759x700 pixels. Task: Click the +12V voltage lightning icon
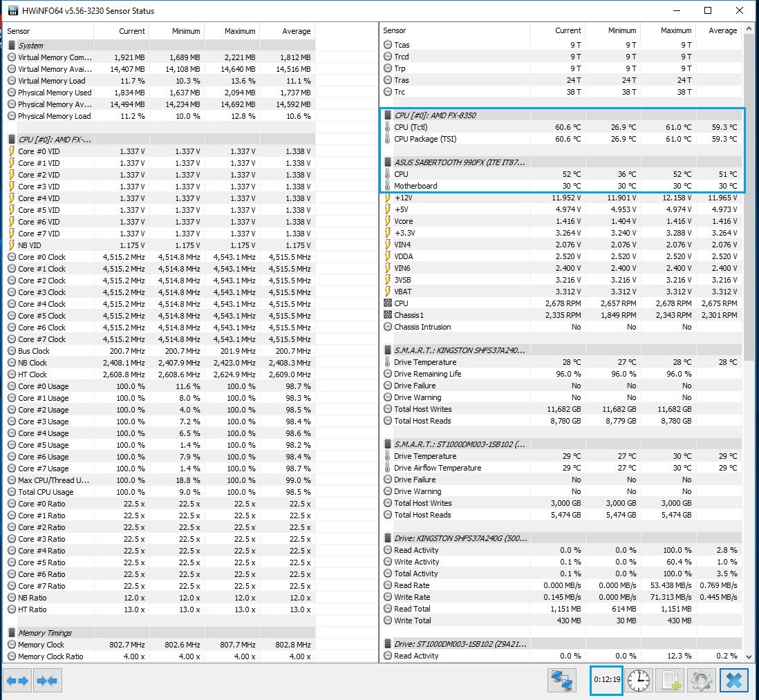pos(387,198)
